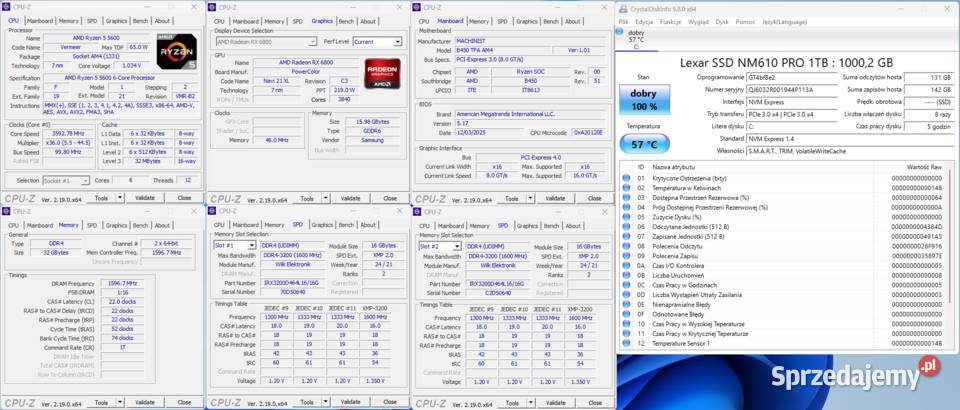Select SMART row 'Krytyczne Ostrzeżenia (bity)'
This screenshot has height=410, width=960.
[x=782, y=178]
